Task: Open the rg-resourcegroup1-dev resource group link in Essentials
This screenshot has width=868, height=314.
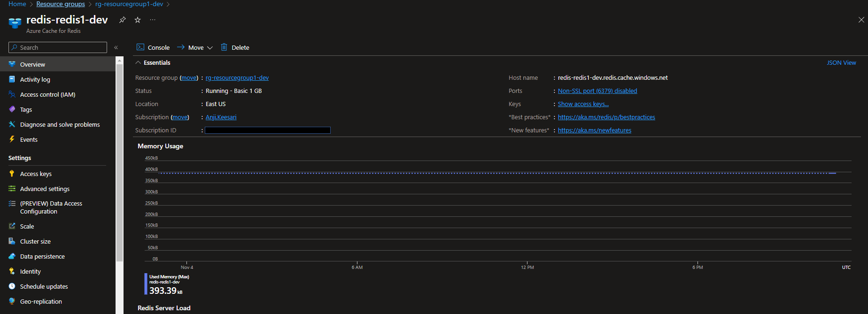Action: pos(237,77)
